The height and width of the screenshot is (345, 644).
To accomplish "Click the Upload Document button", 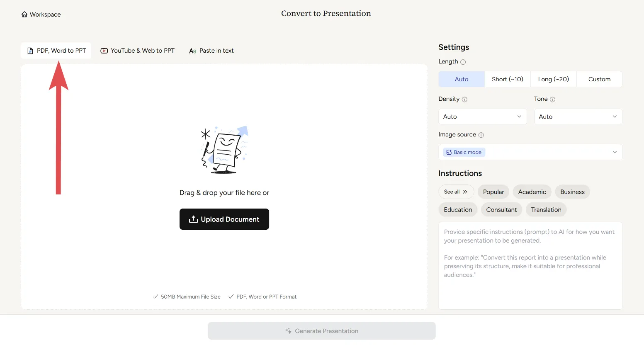I will [224, 219].
